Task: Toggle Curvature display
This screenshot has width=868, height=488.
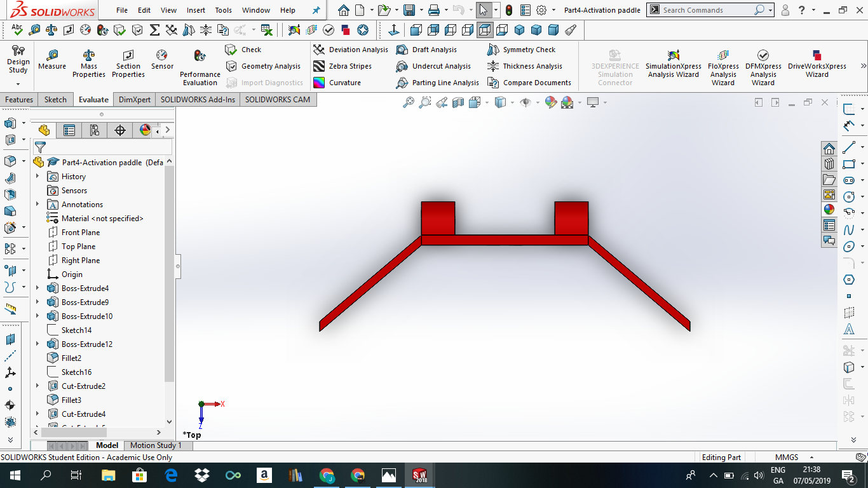Action: pos(337,83)
